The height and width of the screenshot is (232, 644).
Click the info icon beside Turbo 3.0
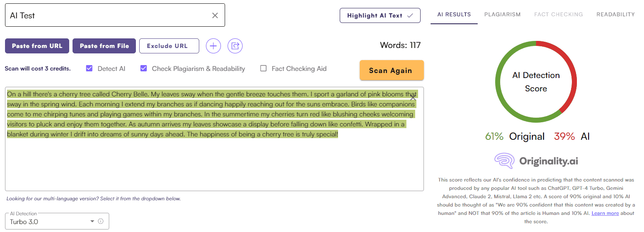100,221
